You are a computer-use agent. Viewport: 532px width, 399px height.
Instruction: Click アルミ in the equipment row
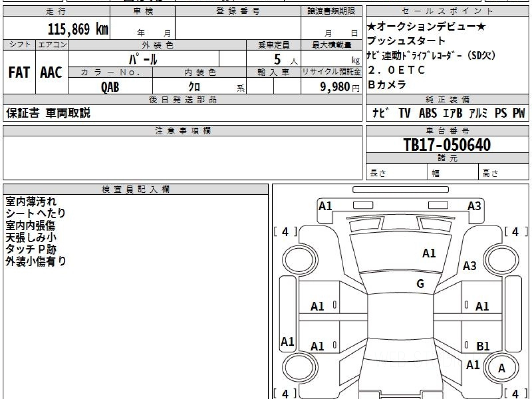click(478, 113)
